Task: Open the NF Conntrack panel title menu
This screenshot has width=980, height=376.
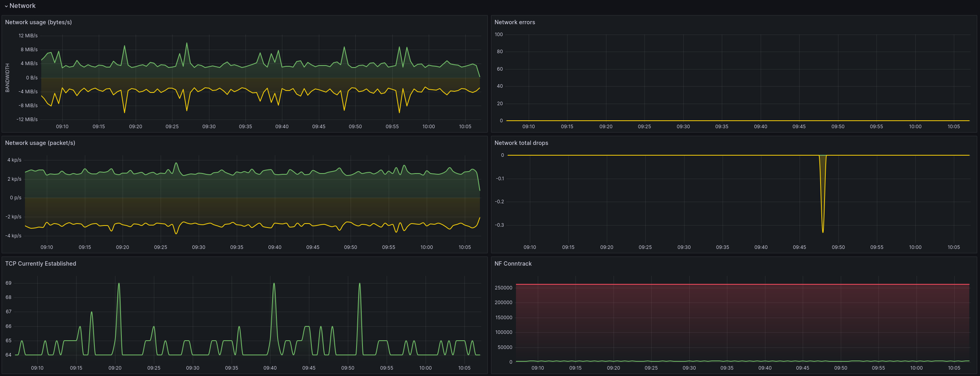Action: click(513, 264)
